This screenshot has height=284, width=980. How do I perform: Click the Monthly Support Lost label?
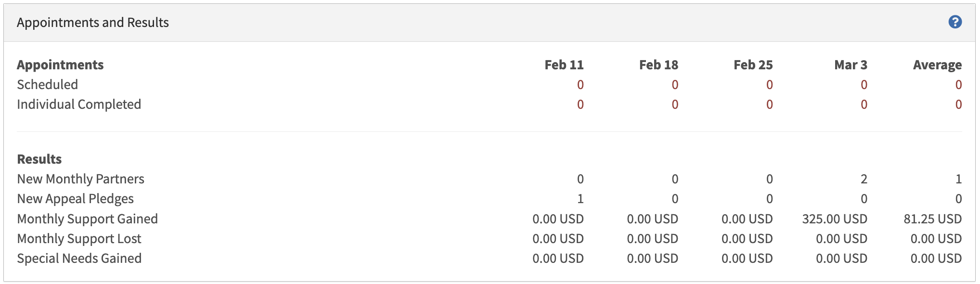79,239
